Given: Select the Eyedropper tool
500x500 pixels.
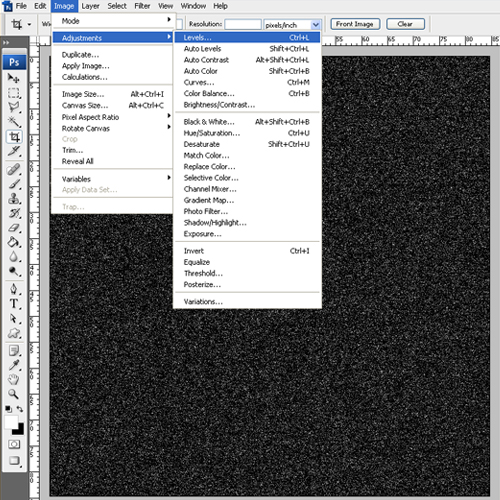Looking at the screenshot, I should click(x=14, y=365).
